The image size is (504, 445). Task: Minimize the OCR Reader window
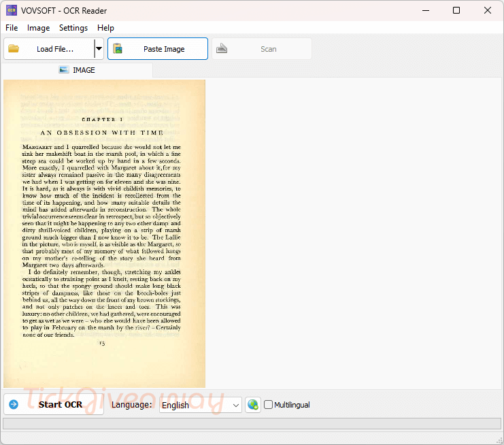426,10
